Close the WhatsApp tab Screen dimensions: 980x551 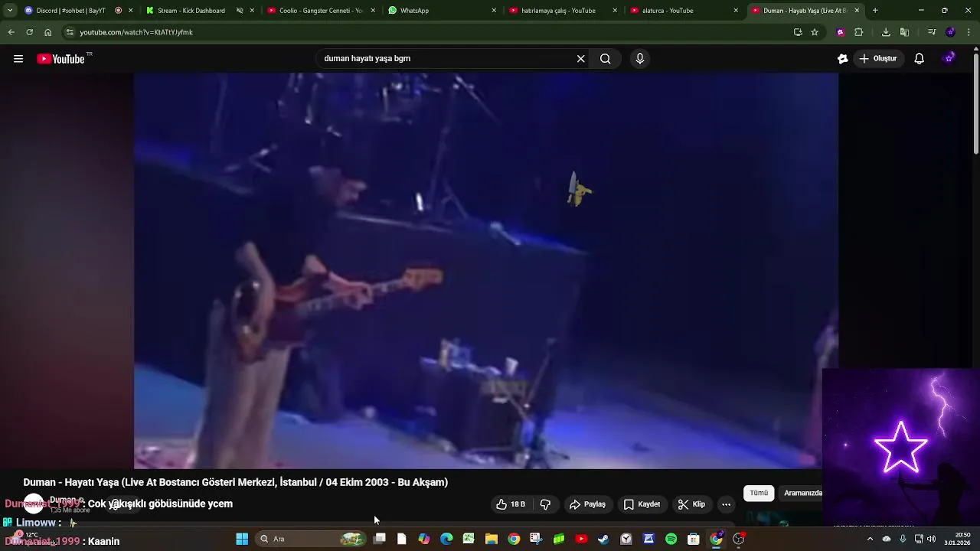click(x=494, y=11)
